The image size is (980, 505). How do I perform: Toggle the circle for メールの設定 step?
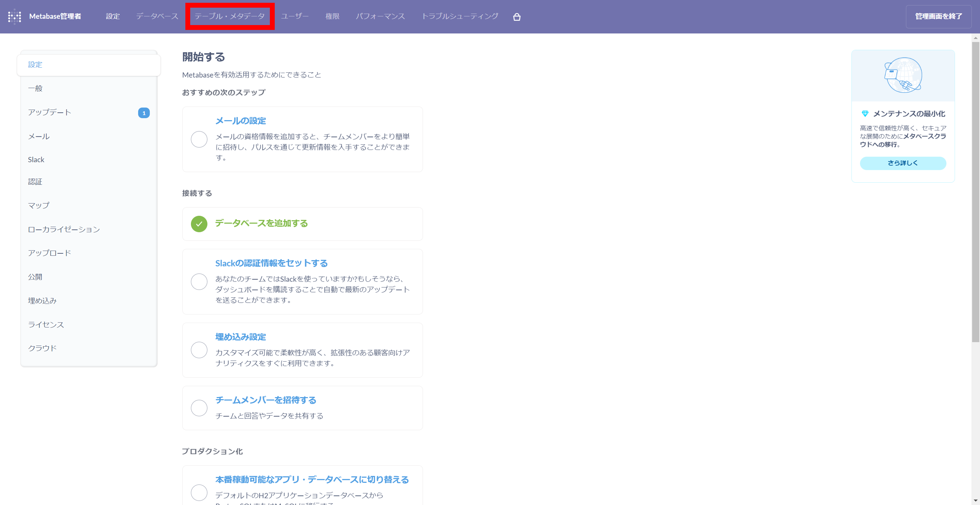click(199, 140)
